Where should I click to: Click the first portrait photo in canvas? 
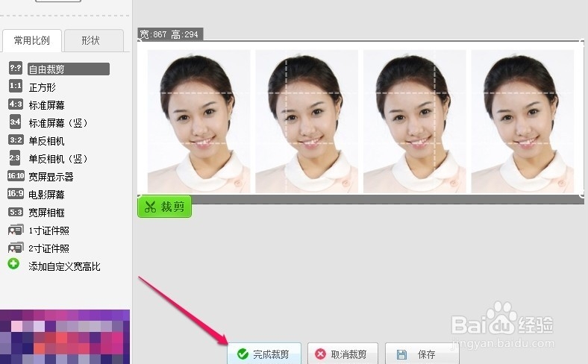pos(198,122)
